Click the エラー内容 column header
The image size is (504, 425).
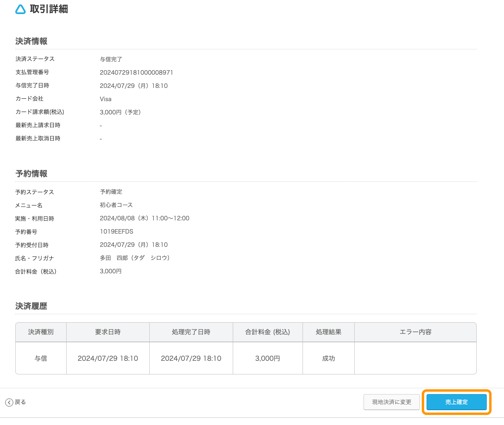point(415,332)
